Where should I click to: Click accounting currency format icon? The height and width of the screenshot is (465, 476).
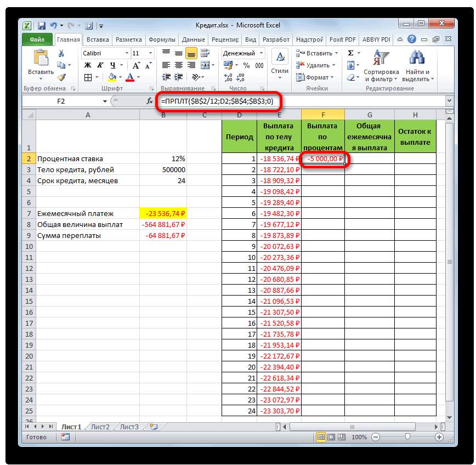click(228, 65)
